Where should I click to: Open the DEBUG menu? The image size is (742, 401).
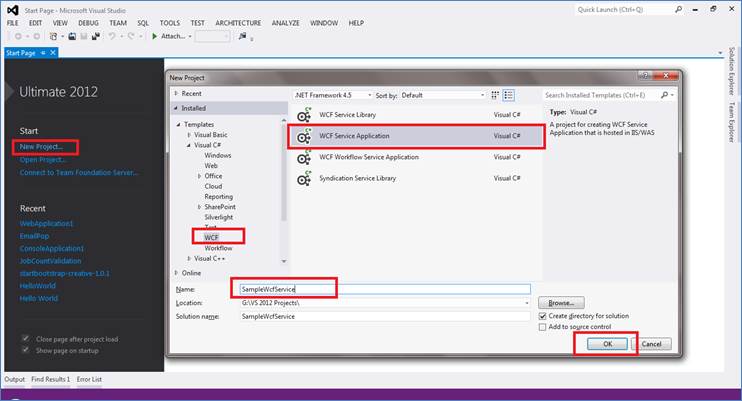(88, 23)
